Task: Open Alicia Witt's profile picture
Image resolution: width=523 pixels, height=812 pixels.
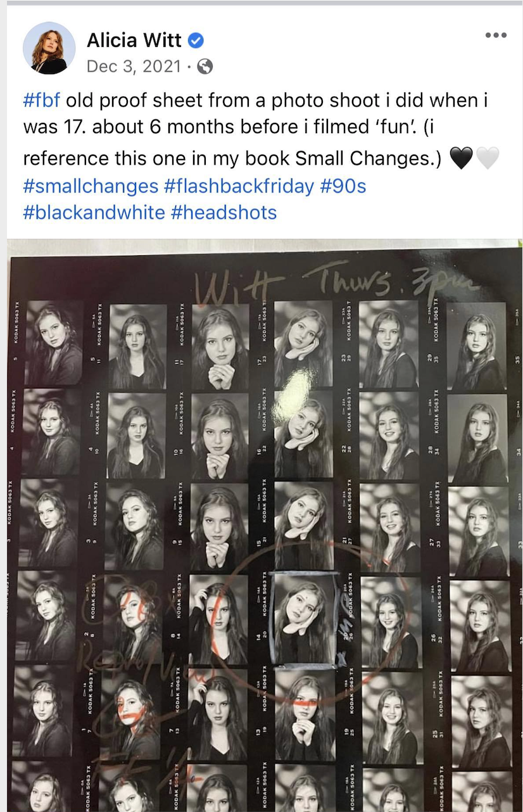Action: tap(49, 48)
